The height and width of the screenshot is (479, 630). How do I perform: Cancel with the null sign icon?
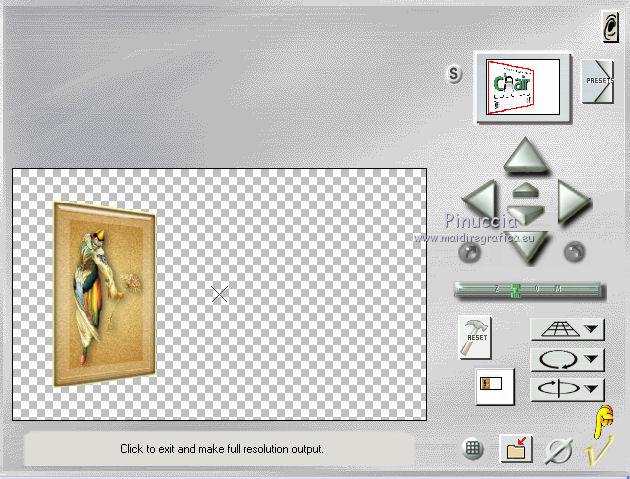click(x=558, y=451)
